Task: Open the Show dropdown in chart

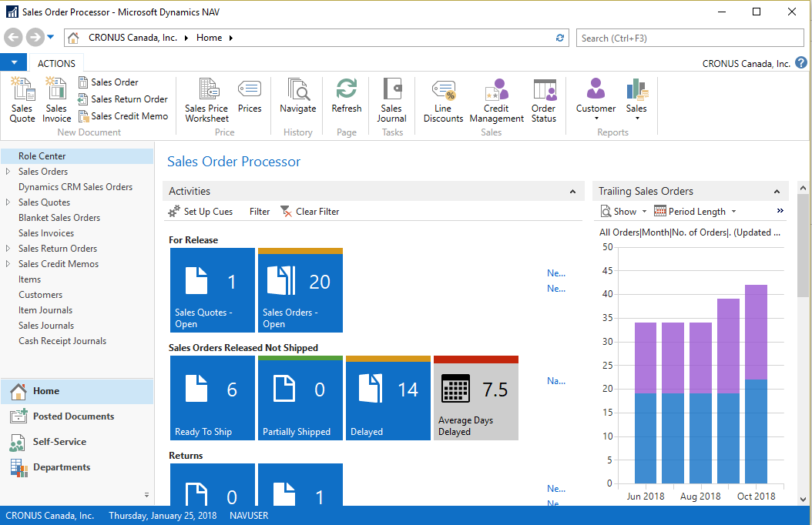Action: 623,212
